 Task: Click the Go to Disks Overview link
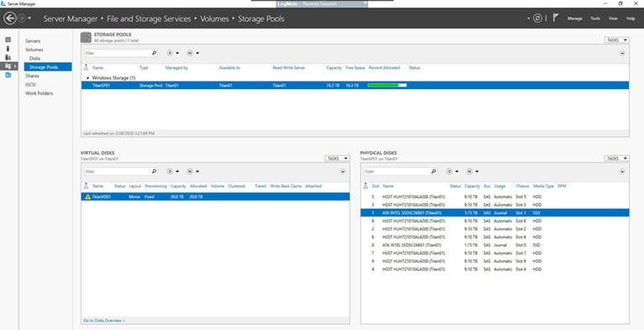104,320
